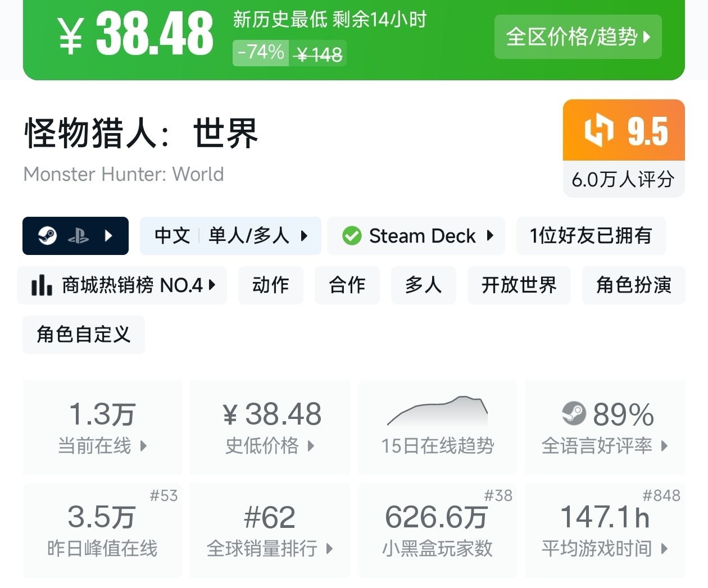The image size is (708, 588).
Task: Click the bar chart icon beside 商城热销榜
Action: coord(42,285)
